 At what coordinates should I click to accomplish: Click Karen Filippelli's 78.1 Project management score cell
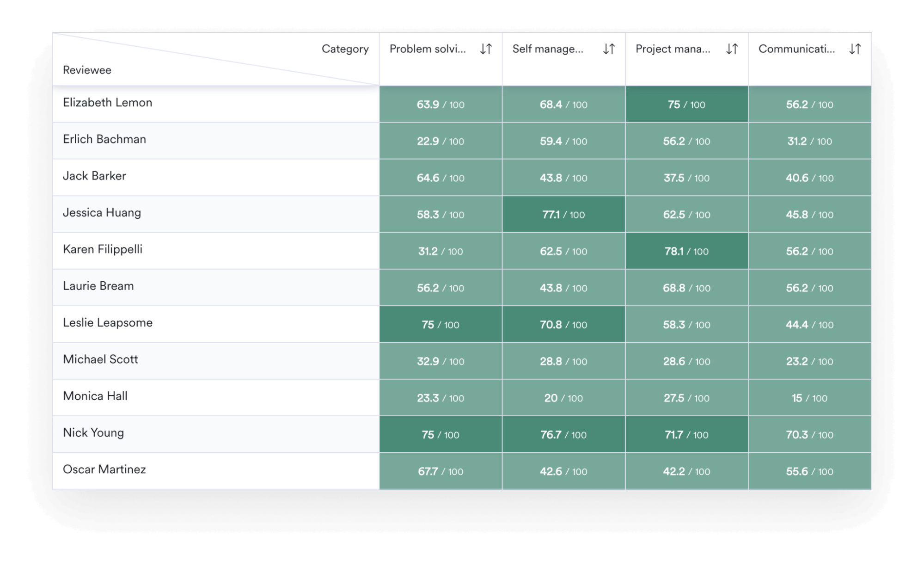[x=686, y=251]
